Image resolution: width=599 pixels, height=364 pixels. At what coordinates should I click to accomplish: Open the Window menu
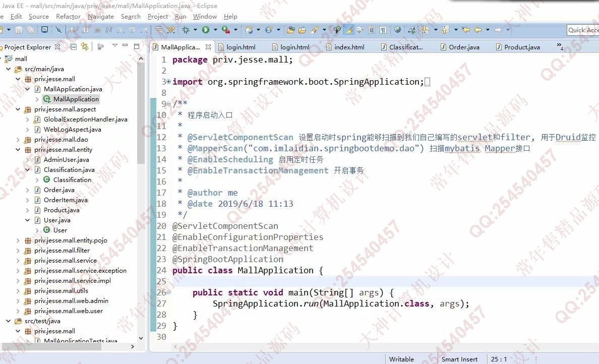click(x=205, y=17)
